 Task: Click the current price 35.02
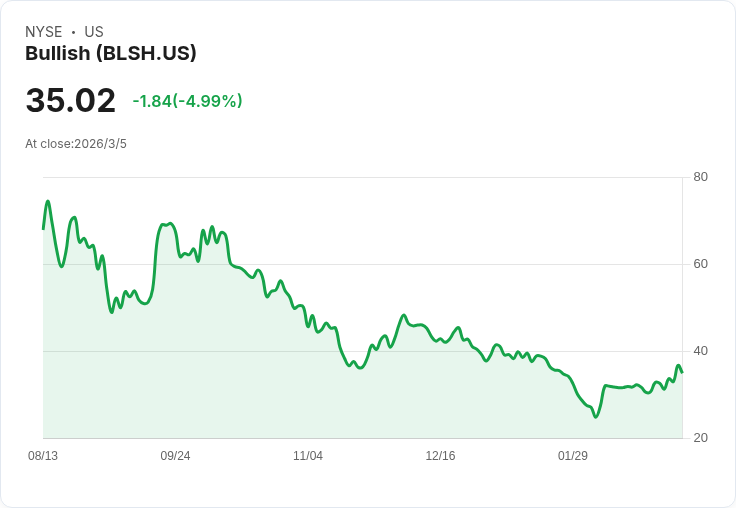(x=70, y=101)
